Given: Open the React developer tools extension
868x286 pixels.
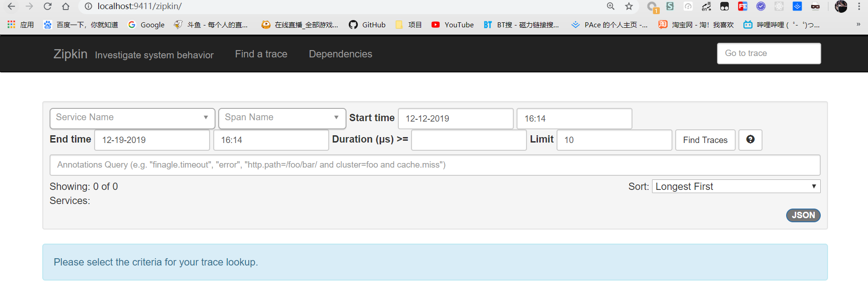Looking at the screenshot, I should (779, 6).
